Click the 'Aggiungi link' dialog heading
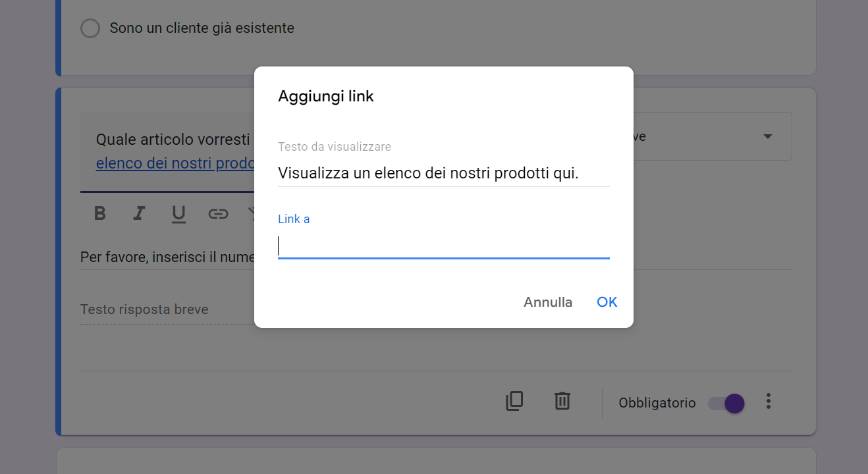Image resolution: width=868 pixels, height=474 pixels. (325, 96)
